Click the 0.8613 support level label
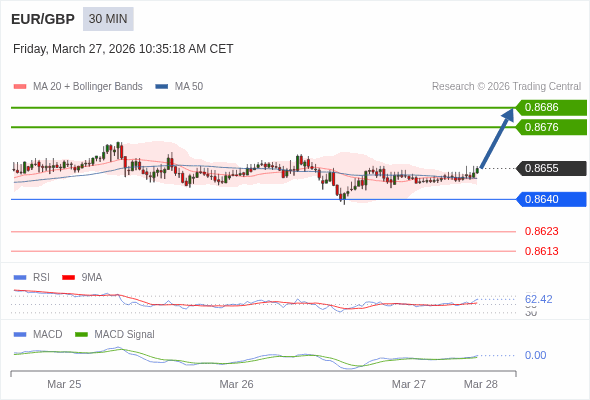 pos(541,251)
